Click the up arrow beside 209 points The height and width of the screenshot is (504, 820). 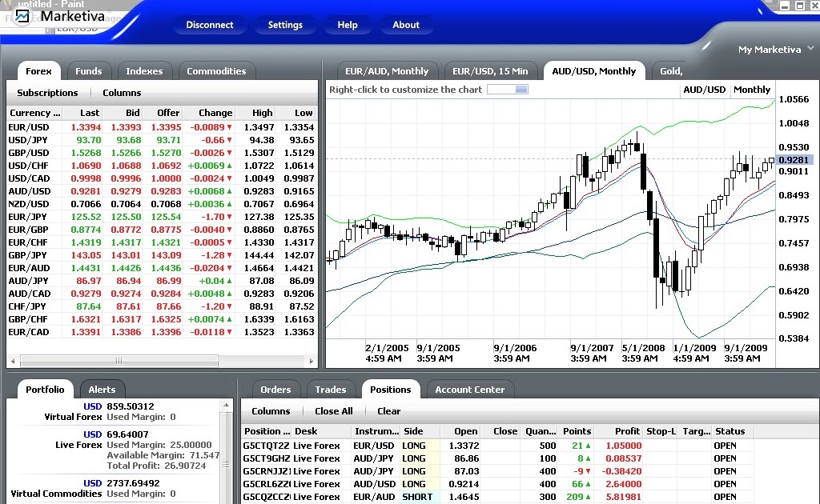click(x=588, y=498)
